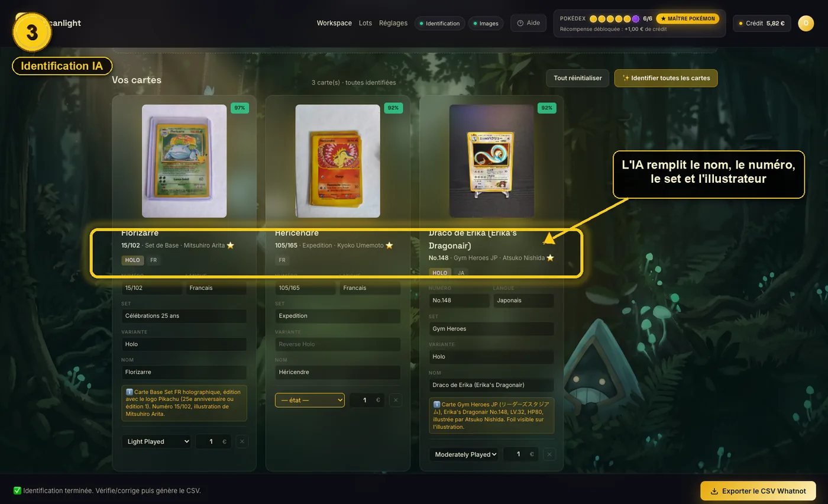Image resolution: width=828 pixels, height=504 pixels.
Task: Click the empty Variante field with Reverse Holo placeholder
Action: [338, 344]
